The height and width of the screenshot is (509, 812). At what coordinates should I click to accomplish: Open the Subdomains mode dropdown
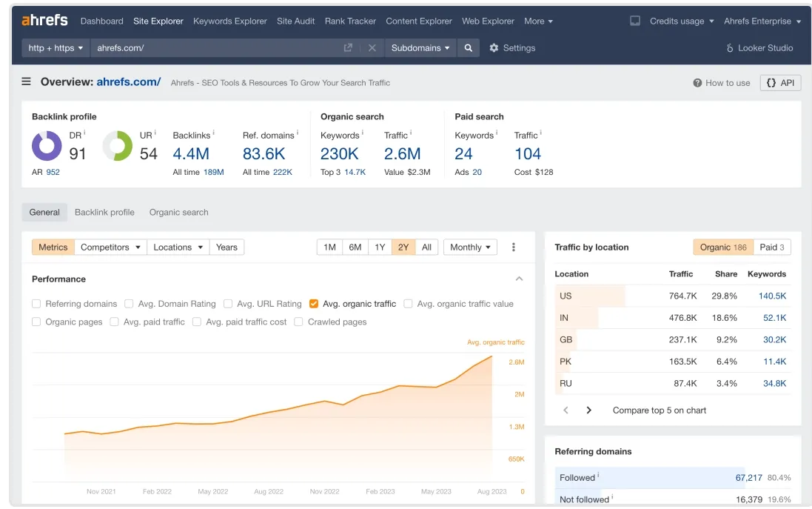(420, 47)
